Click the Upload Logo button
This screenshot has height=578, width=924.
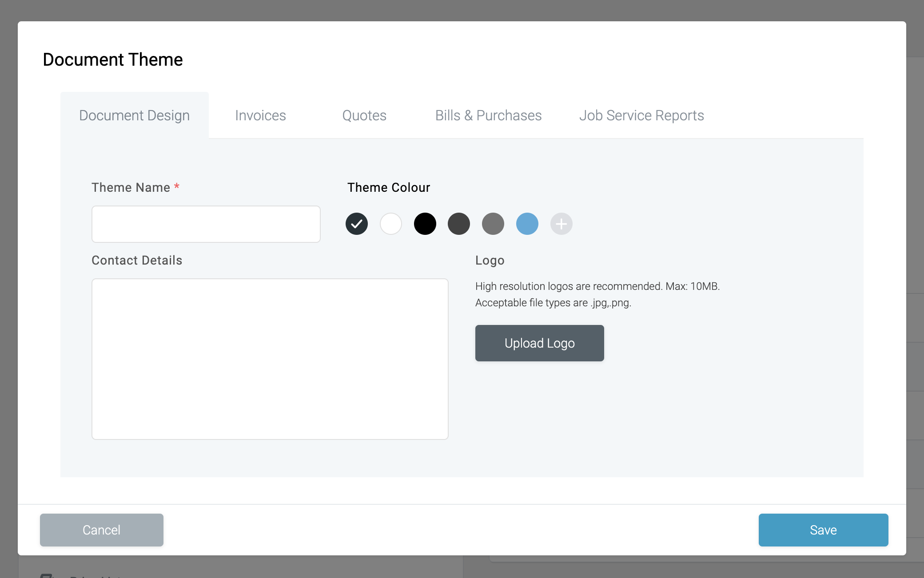tap(539, 343)
